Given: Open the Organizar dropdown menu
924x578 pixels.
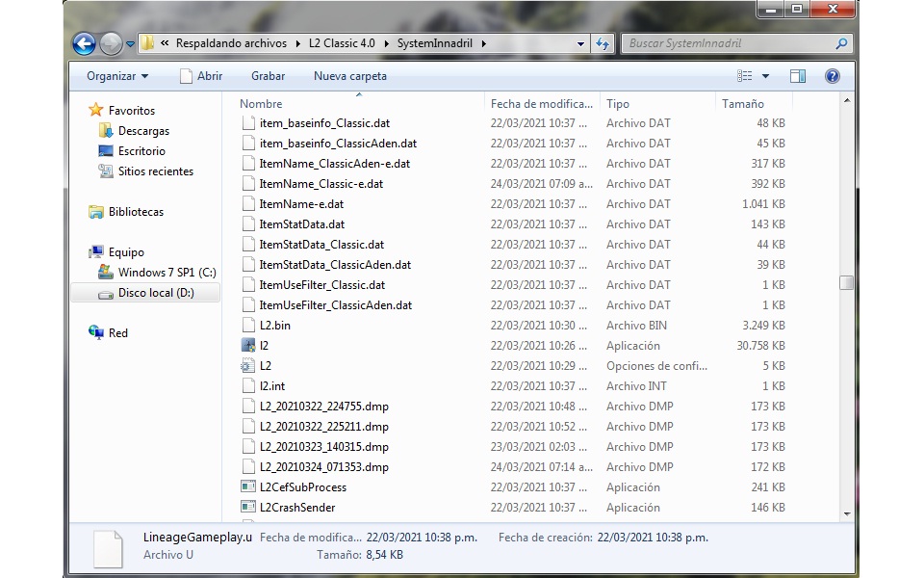Looking at the screenshot, I should pyautogui.click(x=117, y=76).
